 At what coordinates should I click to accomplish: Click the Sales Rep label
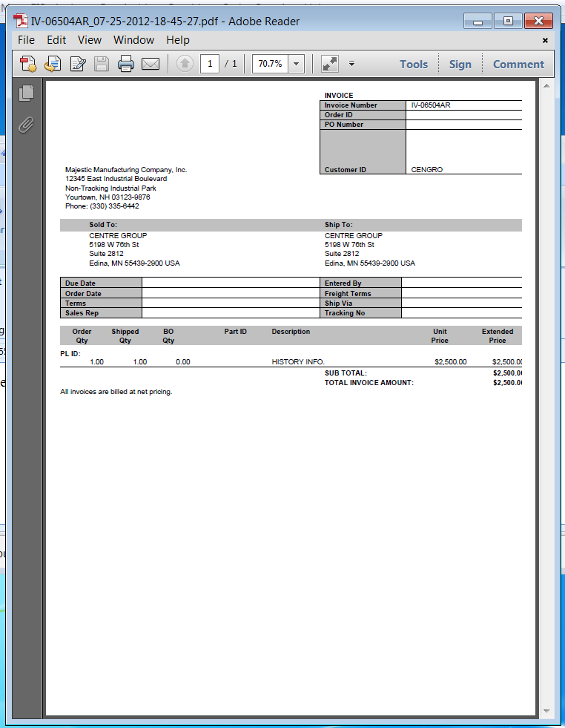(x=82, y=313)
